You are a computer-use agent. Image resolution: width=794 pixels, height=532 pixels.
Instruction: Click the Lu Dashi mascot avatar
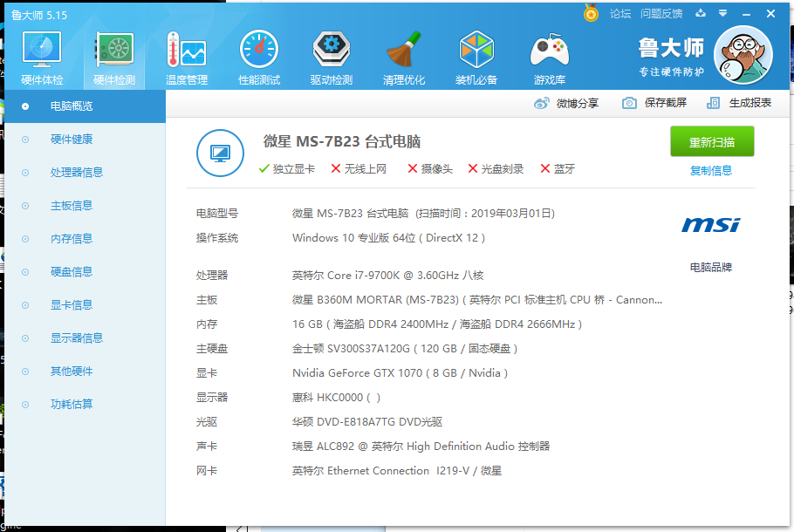tap(743, 55)
